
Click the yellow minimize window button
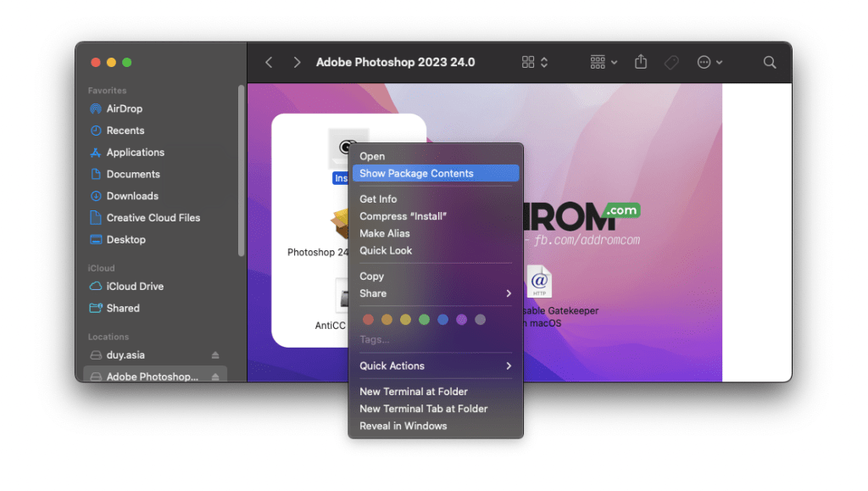[x=111, y=63]
